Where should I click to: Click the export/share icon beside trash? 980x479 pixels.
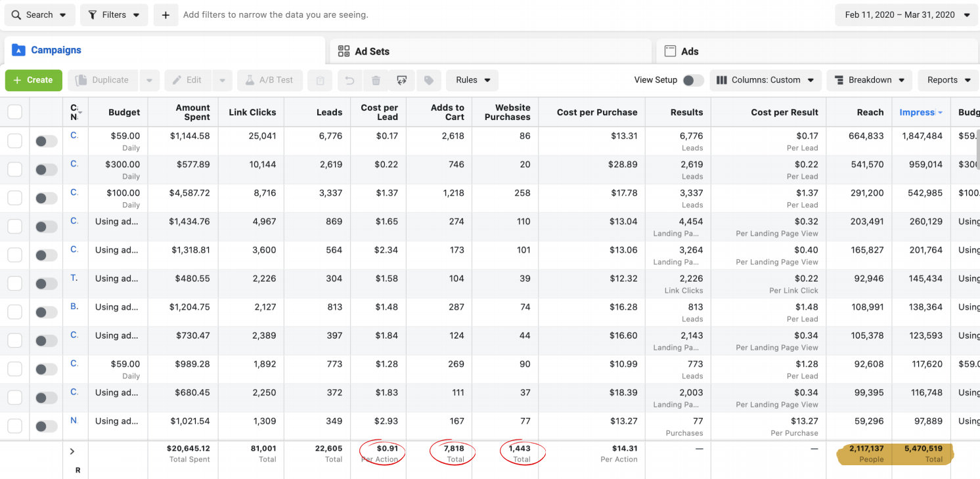(x=402, y=81)
